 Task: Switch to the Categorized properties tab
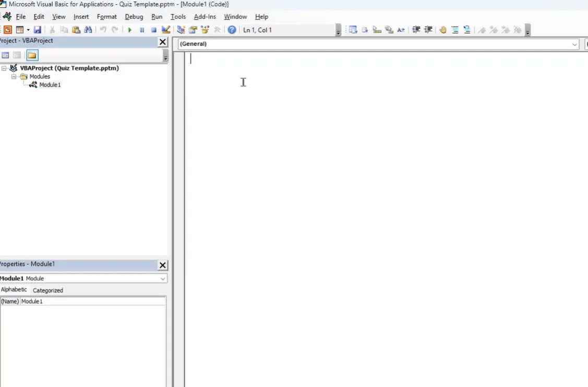pyautogui.click(x=47, y=290)
